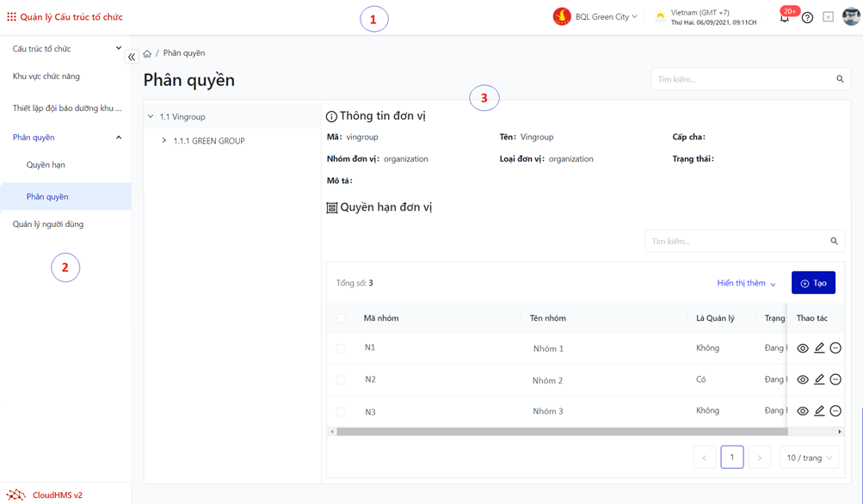Viewport: 863px width, 504px height.
Task: Open help question mark icon
Action: pos(807,17)
